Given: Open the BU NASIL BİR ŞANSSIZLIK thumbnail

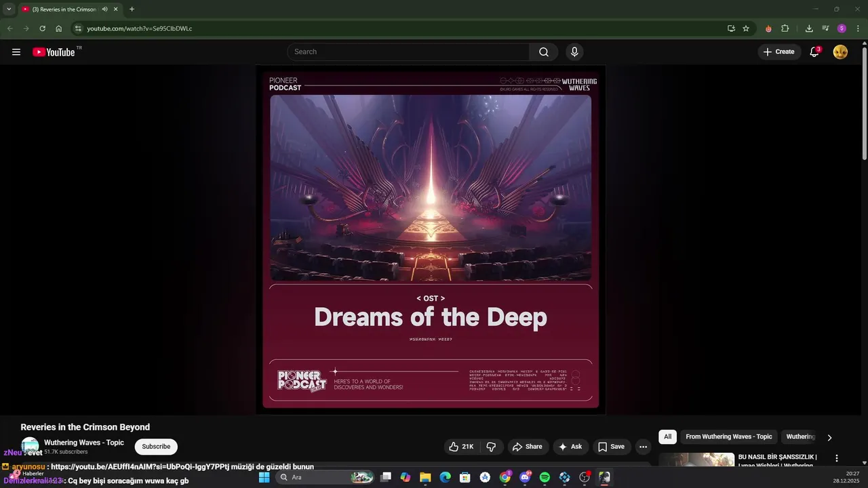Looking at the screenshot, I should point(696,460).
